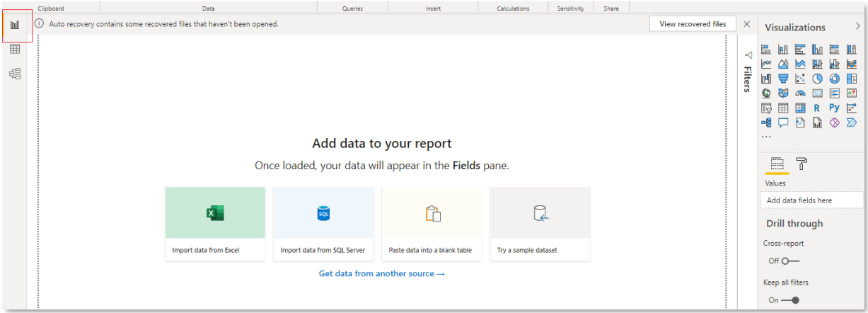The width and height of the screenshot is (868, 313).
Task: Select the Smart narrative visual
Action: [x=800, y=122]
